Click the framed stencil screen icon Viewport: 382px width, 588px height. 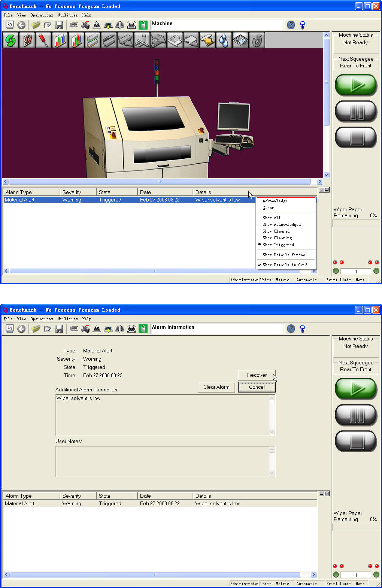[240, 40]
